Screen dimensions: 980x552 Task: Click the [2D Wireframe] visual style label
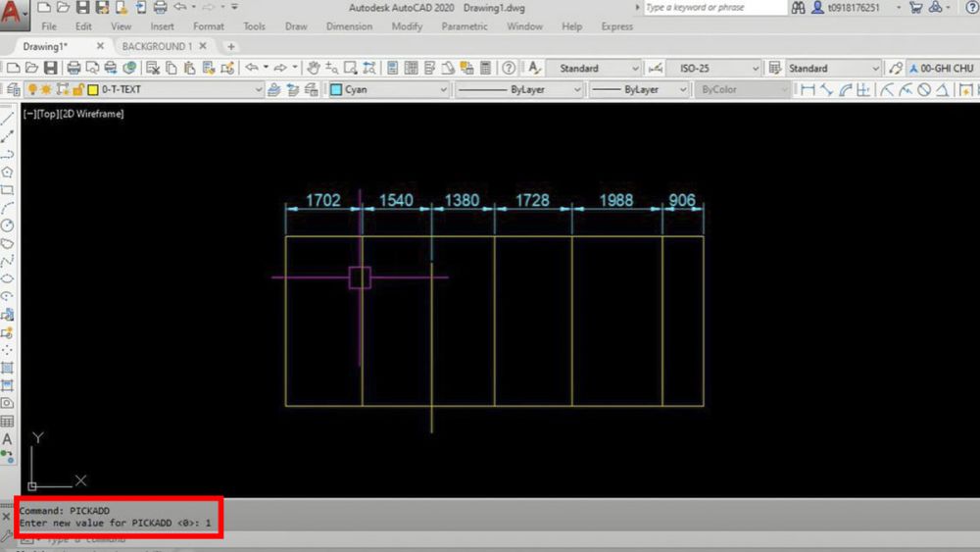point(92,114)
